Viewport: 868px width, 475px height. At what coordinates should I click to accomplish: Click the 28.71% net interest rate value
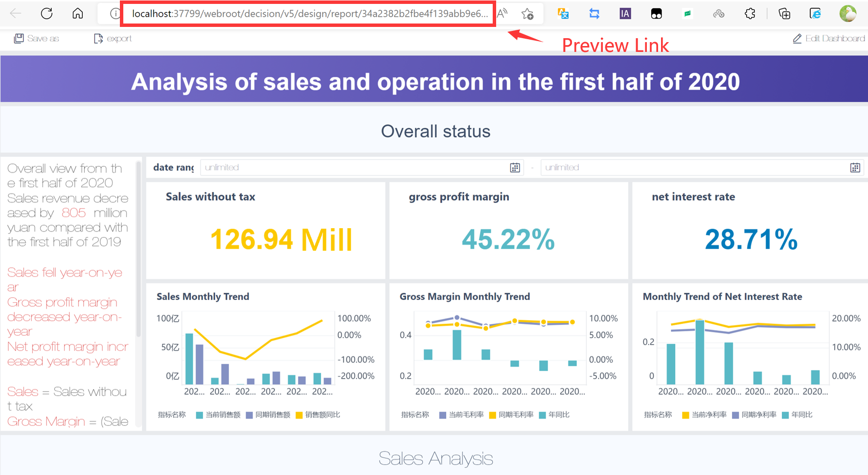752,239
